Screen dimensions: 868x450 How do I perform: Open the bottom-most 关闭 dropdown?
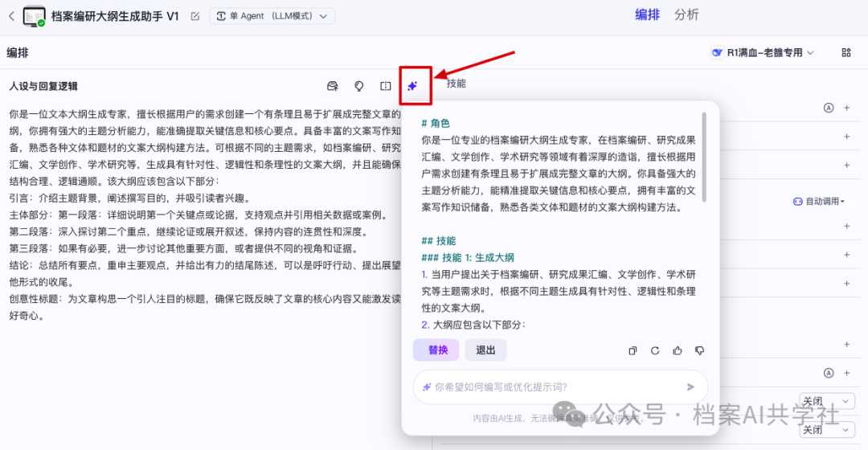827,430
